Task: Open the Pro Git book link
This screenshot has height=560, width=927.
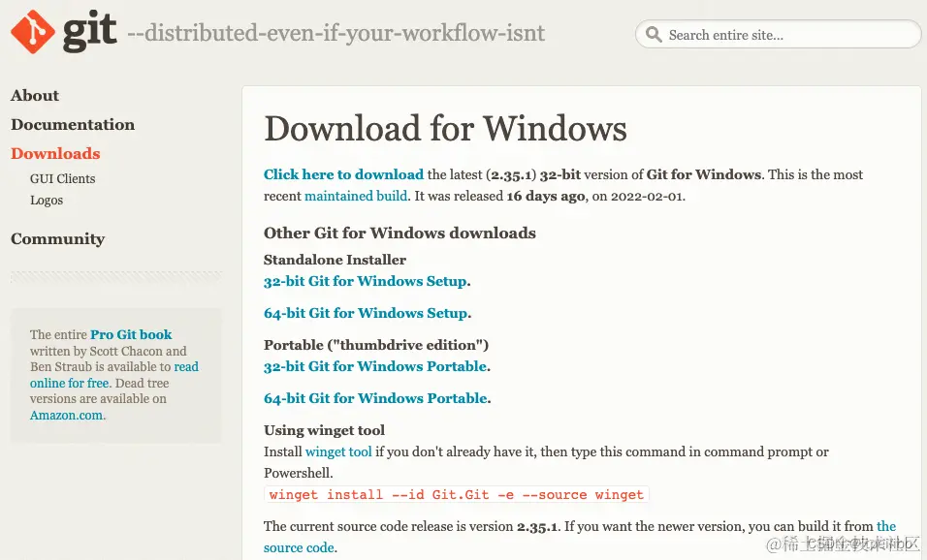Action: 131,334
